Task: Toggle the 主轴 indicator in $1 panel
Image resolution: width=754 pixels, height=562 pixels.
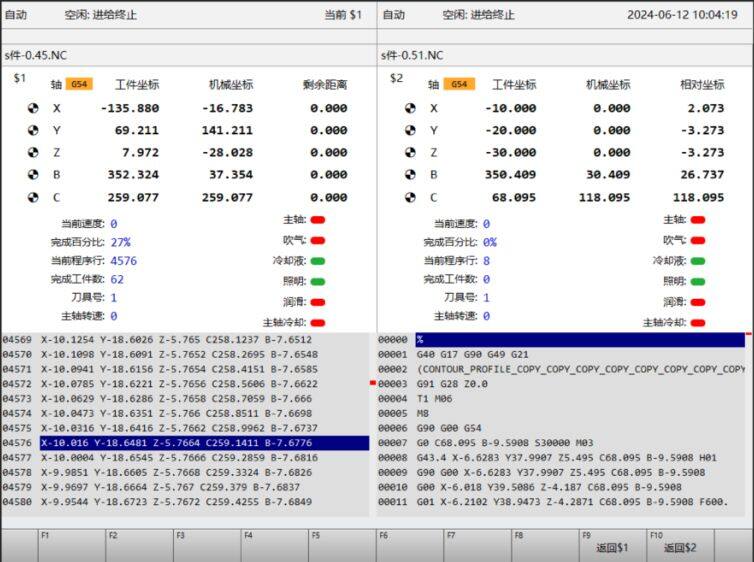Action: (318, 220)
